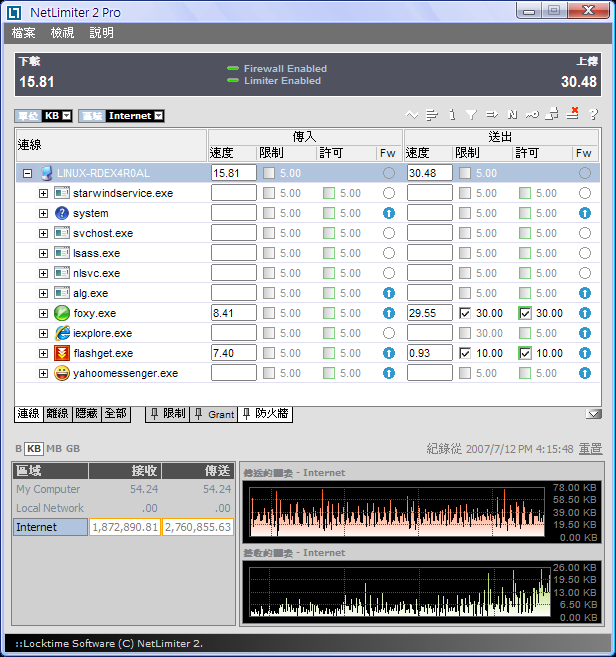This screenshot has height=657, width=616.
Task: Uncheck outgoing limit checkbox for flashget.exe
Action: click(x=465, y=353)
